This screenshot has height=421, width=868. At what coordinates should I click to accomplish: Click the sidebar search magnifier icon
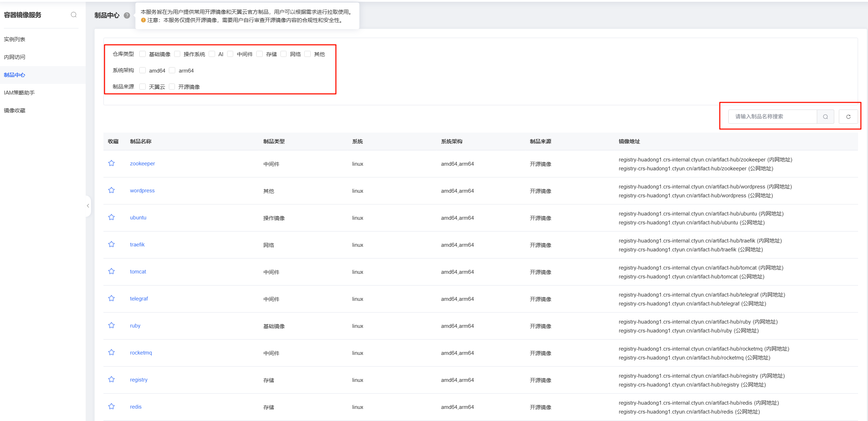pyautogui.click(x=74, y=15)
